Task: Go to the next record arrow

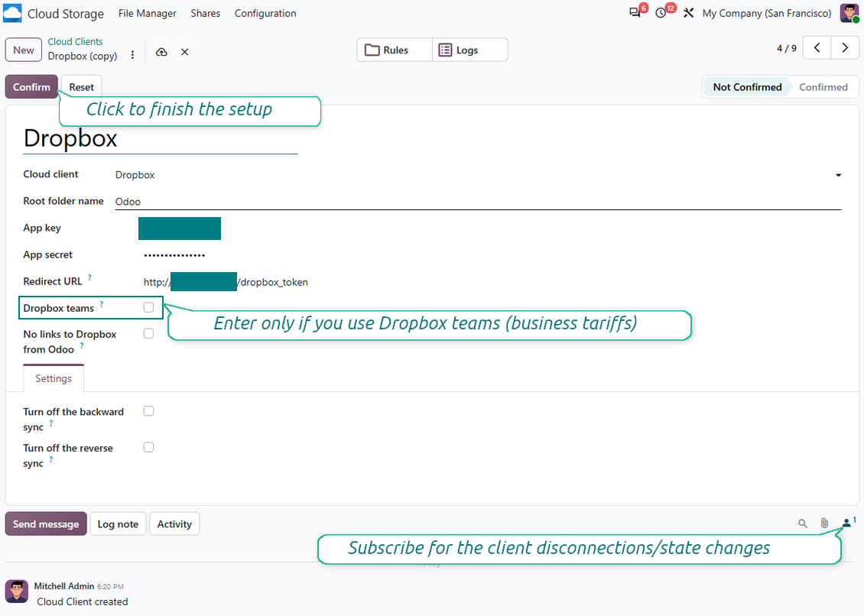Action: click(x=845, y=48)
